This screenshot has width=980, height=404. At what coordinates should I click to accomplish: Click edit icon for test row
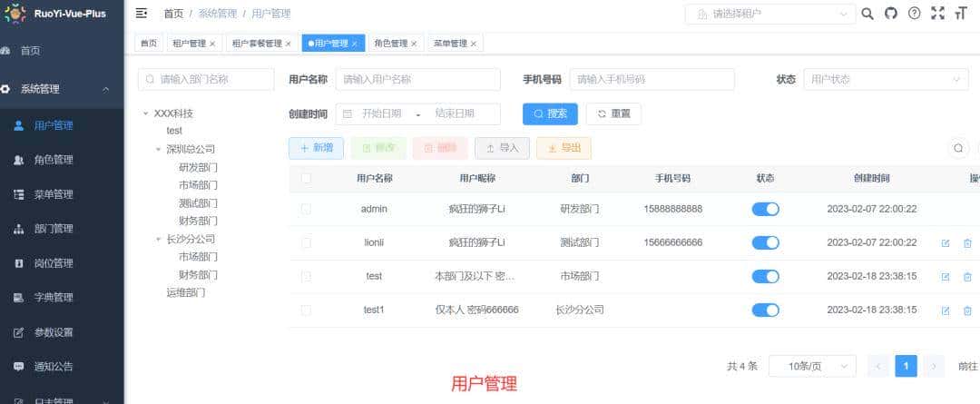coord(945,276)
